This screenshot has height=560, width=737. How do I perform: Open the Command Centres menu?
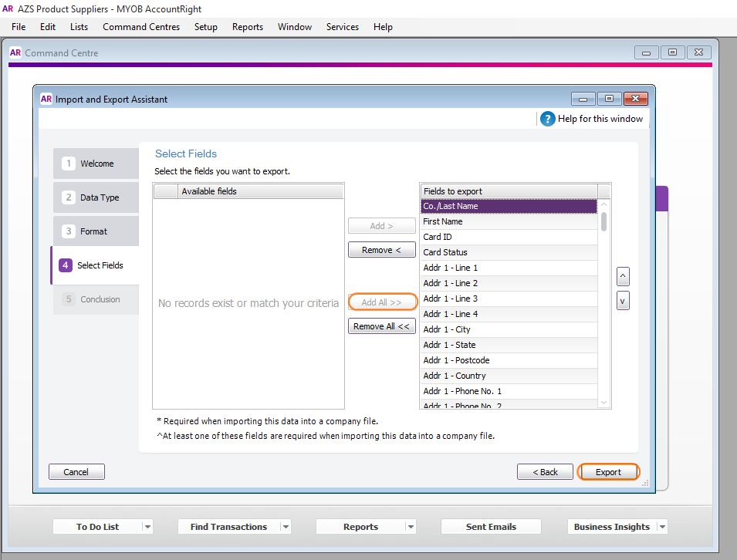coord(141,27)
